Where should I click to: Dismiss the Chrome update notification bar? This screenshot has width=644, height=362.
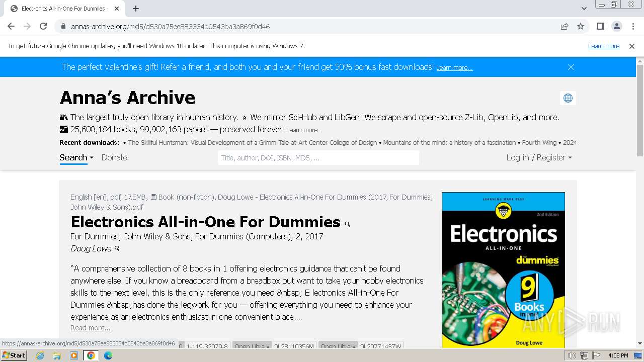632,46
